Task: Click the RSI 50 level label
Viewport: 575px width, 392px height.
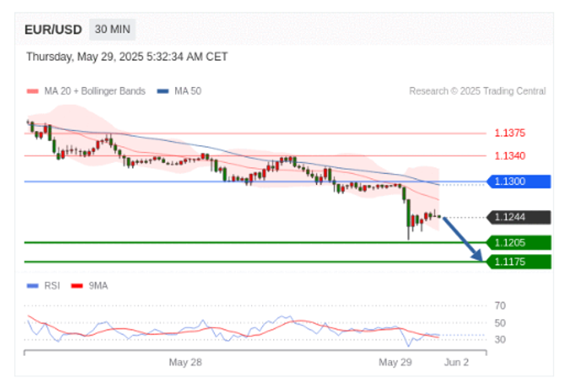Action: pyautogui.click(x=500, y=323)
